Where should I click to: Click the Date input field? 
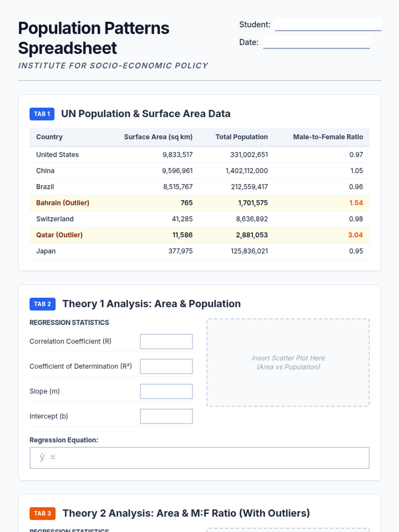316,42
